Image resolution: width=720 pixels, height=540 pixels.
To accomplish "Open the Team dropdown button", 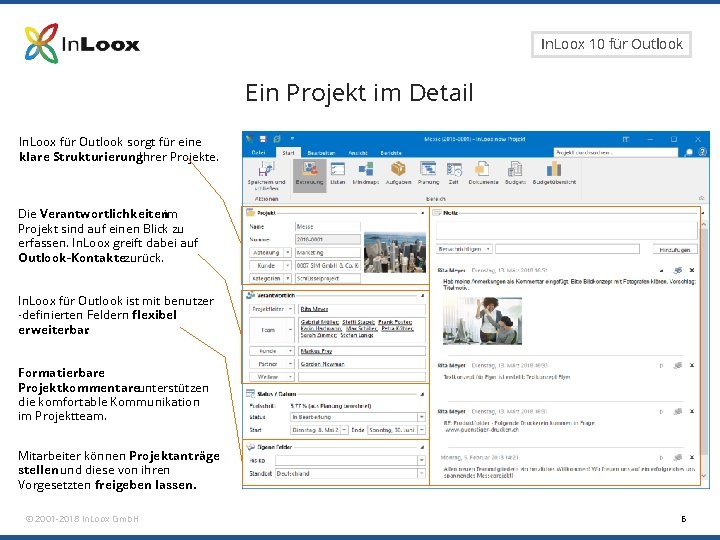I will pyautogui.click(x=290, y=330).
